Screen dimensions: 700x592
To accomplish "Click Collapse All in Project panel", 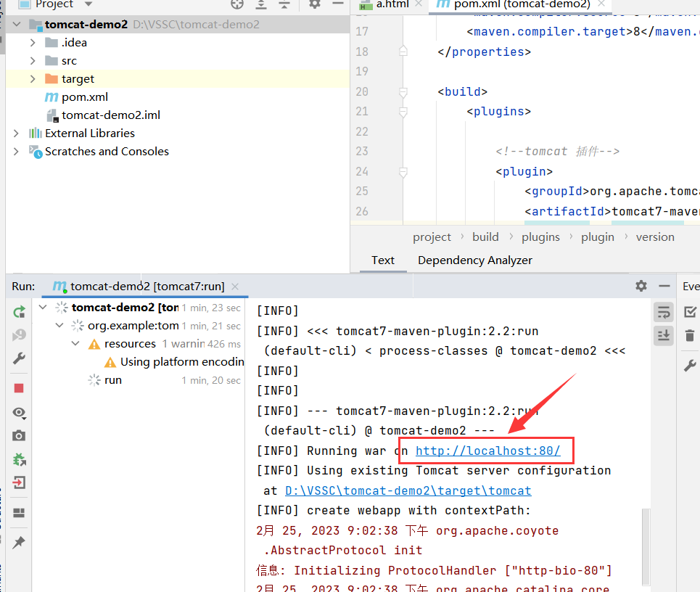I will [x=284, y=4].
